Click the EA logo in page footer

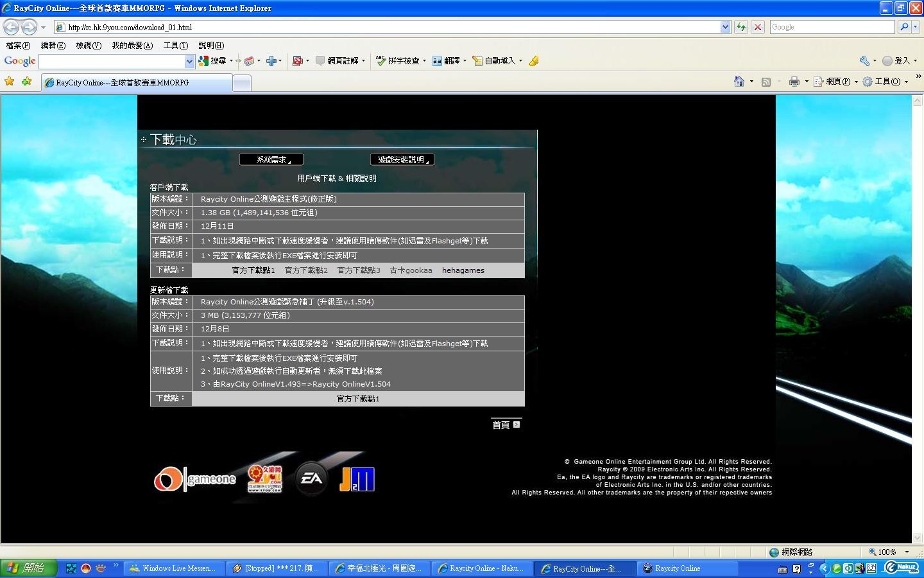click(312, 478)
